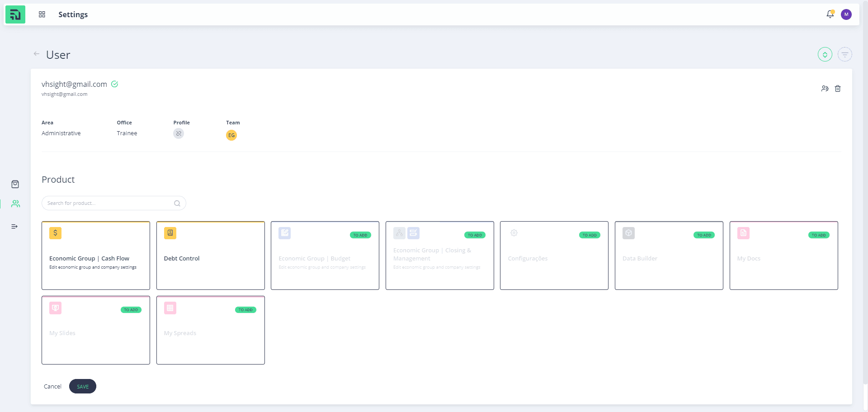The width and height of the screenshot is (868, 412).
Task: Go back using the arrow beside User
Action: [37, 54]
